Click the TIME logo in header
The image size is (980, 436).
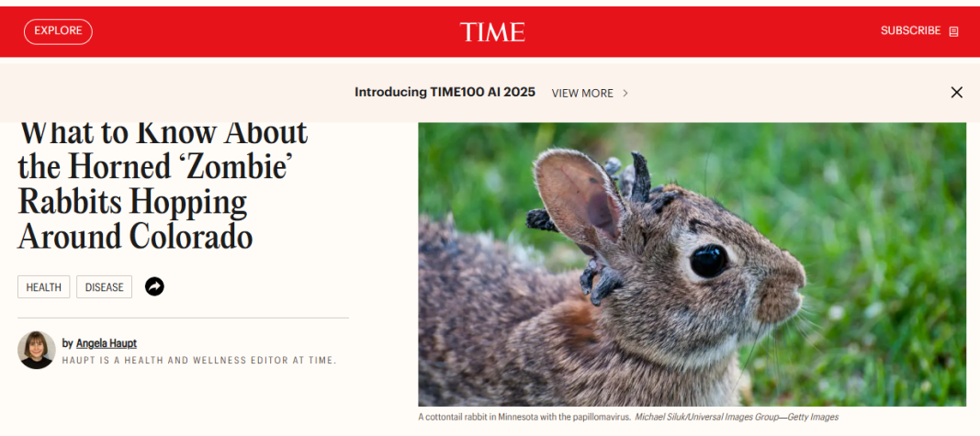(492, 32)
